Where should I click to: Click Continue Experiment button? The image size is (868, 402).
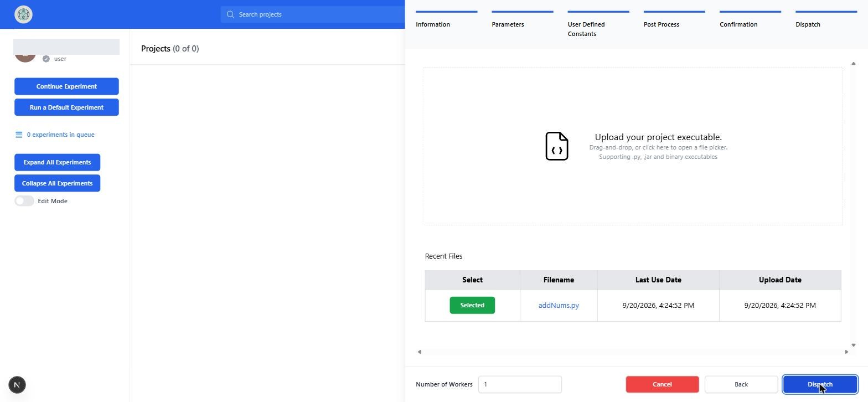66,86
